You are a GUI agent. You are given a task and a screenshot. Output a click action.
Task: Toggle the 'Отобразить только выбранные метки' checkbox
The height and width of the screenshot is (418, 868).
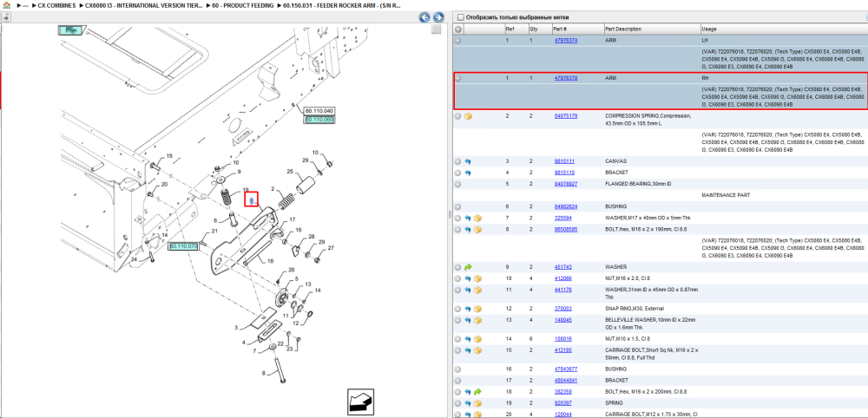[x=461, y=17]
